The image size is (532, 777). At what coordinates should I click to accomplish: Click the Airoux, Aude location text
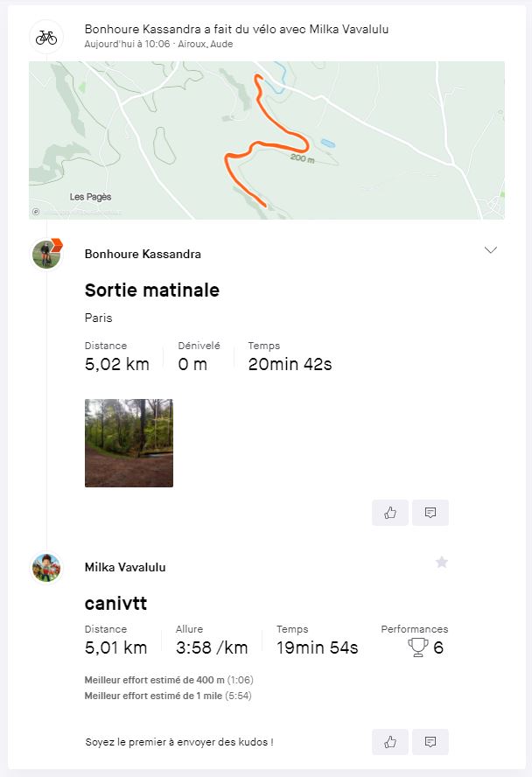pyautogui.click(x=206, y=44)
